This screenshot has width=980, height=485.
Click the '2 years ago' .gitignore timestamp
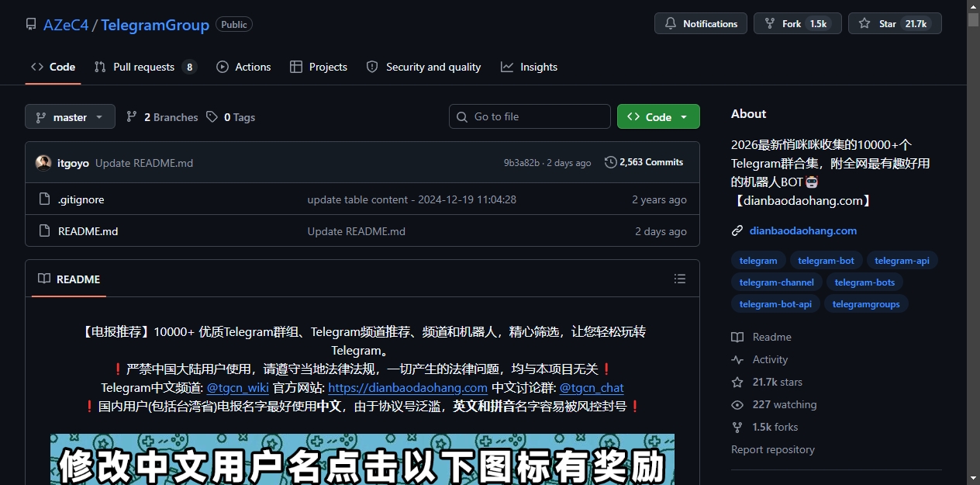coord(659,199)
